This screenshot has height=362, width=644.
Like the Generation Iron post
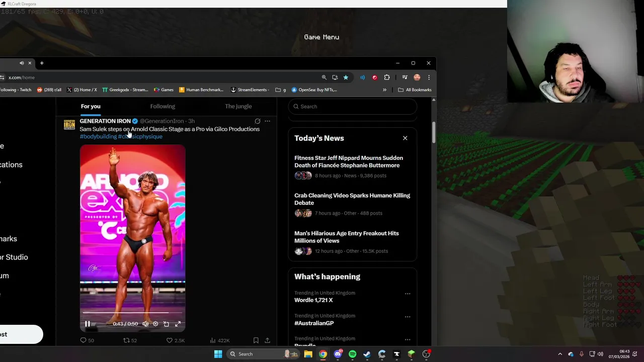pos(176,340)
